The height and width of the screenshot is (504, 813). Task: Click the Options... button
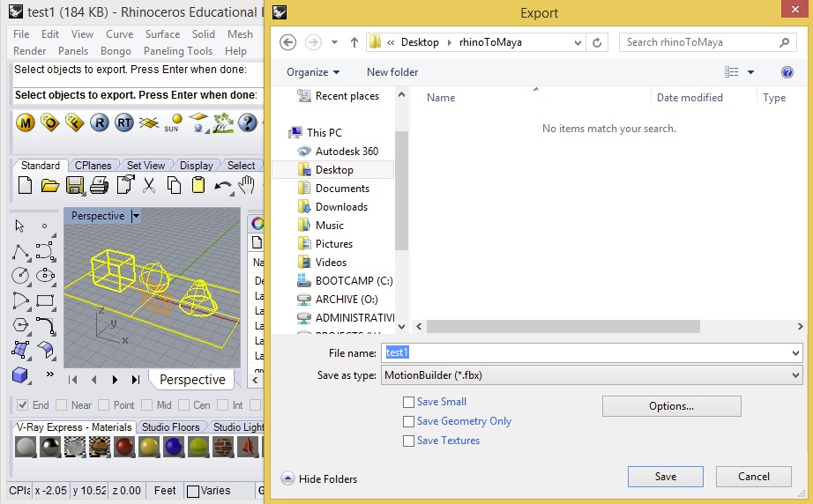point(671,406)
